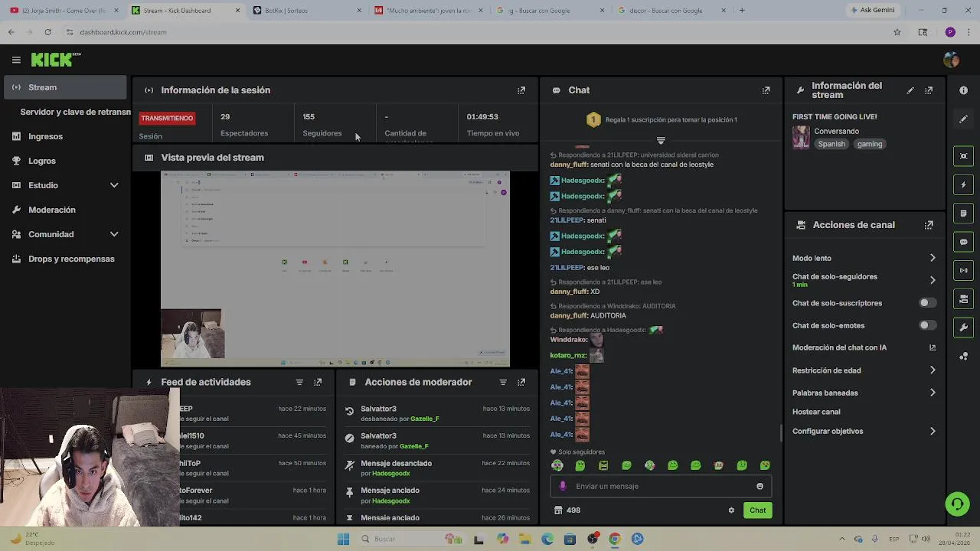Pop out the Feed de actividades panel
Viewport: 980px width, 551px height.
[318, 382]
